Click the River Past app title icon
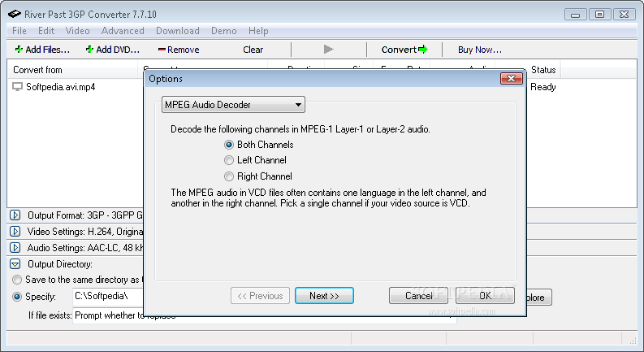 (15, 14)
